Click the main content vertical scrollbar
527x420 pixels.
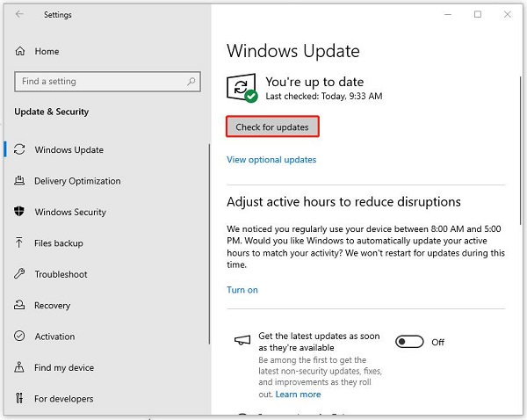click(521, 150)
